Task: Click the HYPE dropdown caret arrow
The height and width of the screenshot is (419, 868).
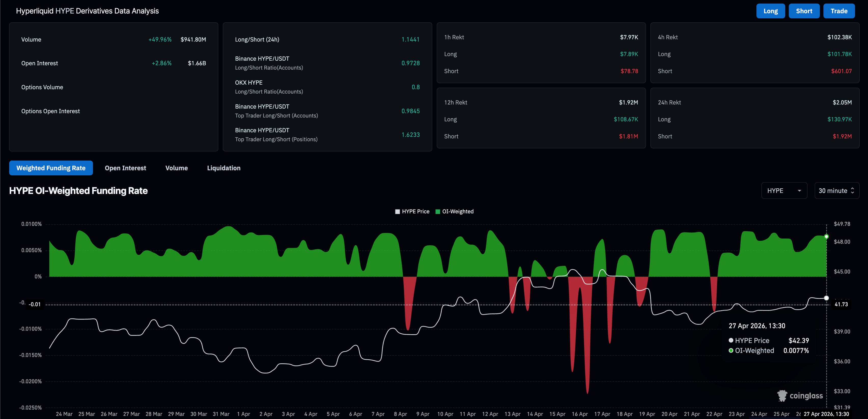Action: (x=799, y=191)
